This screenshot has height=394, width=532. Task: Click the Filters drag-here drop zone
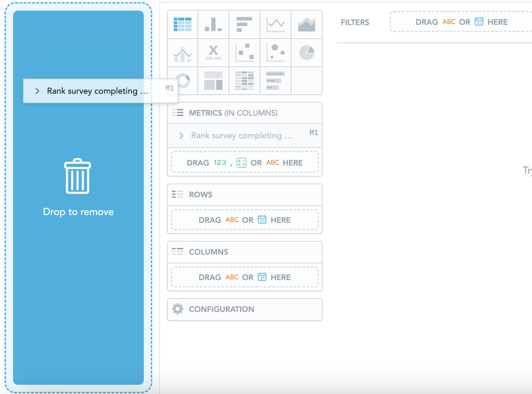click(x=461, y=22)
